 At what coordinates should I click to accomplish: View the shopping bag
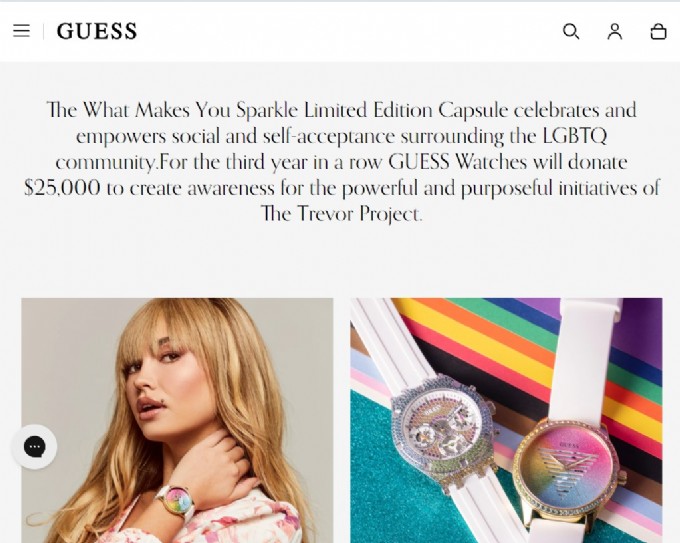658,31
